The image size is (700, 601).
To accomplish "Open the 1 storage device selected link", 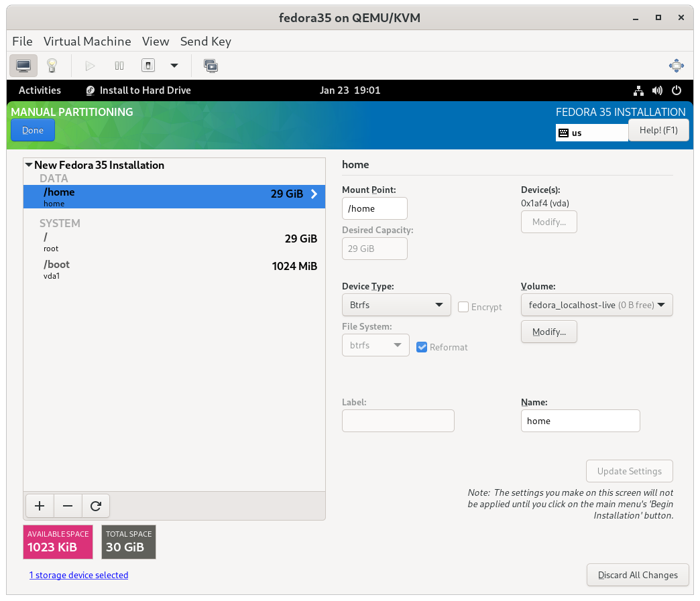I will tap(78, 575).
